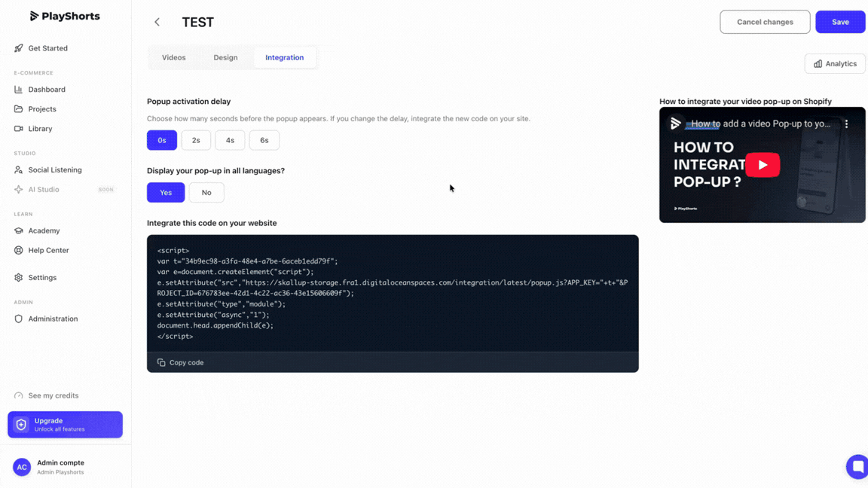This screenshot has height=488, width=868.
Task: Open the Library video icon
Action: [18, 128]
